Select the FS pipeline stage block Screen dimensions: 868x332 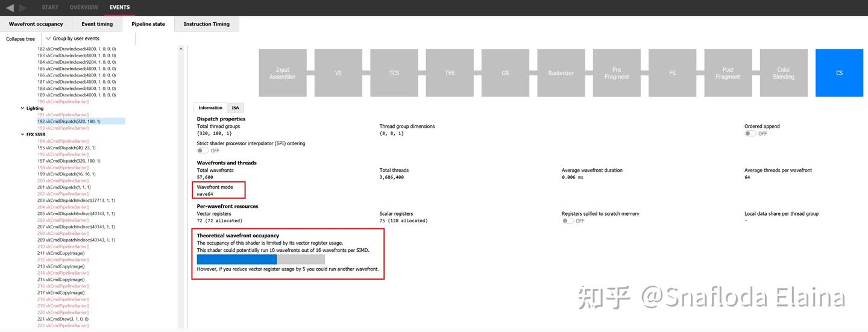(x=672, y=73)
